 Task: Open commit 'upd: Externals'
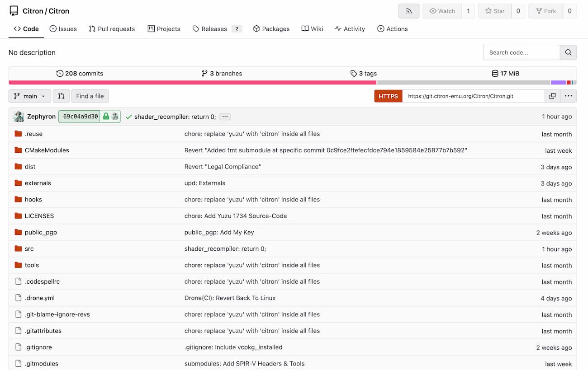coord(205,183)
